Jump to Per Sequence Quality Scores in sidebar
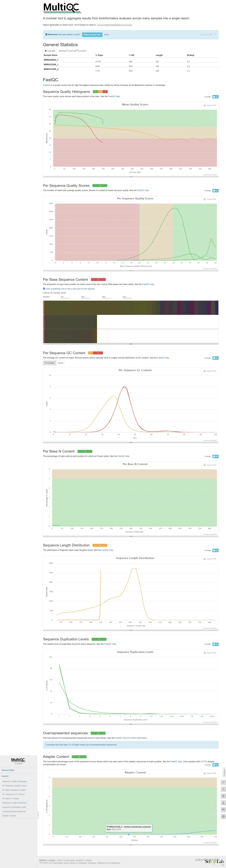Image resolution: width=226 pixels, height=868 pixels. click(x=14, y=785)
